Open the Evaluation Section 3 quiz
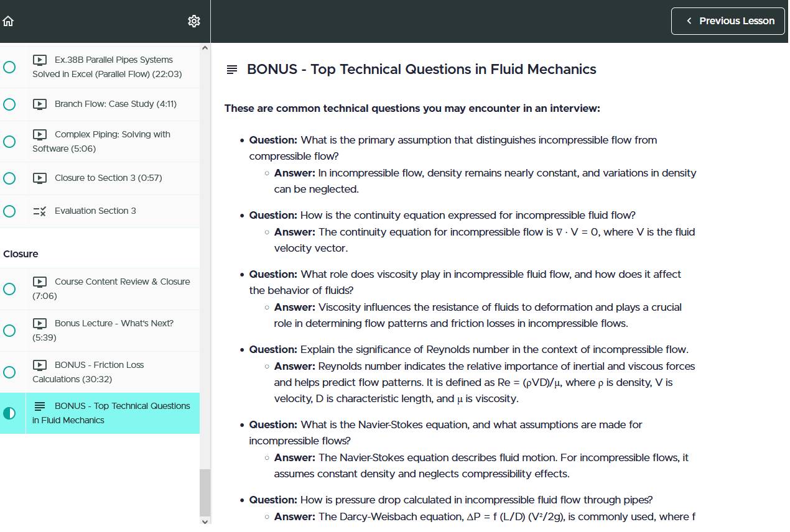Screen dimensions: 790x532 (x=100, y=211)
